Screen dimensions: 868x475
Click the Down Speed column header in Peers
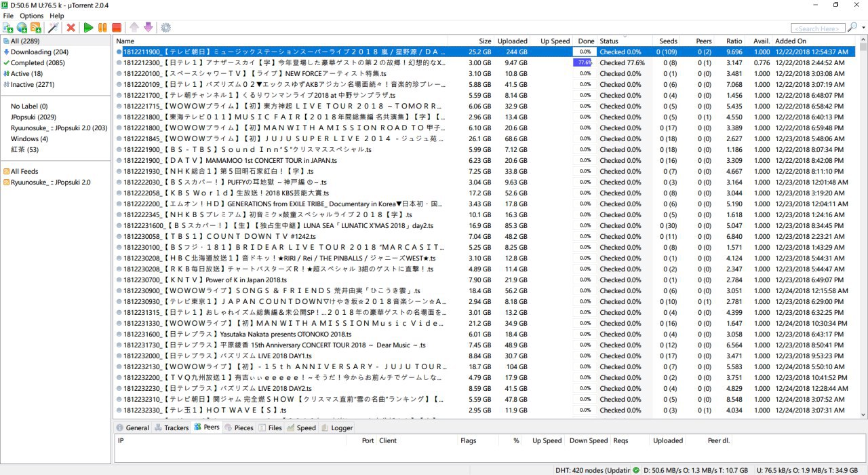pos(588,440)
